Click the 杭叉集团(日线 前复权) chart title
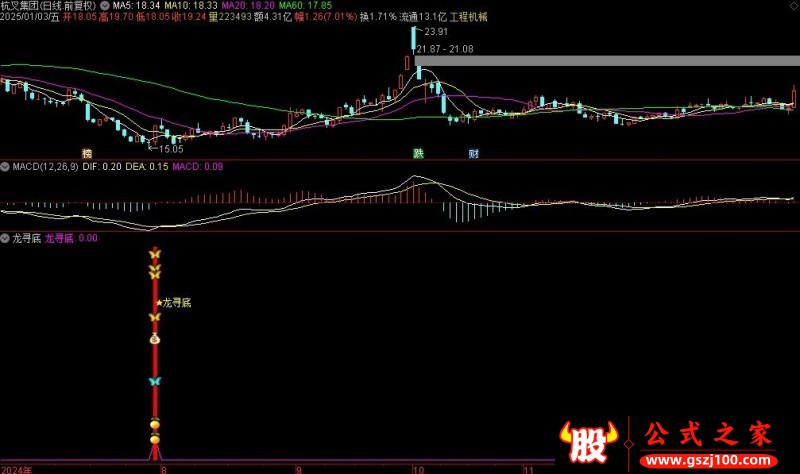The height and width of the screenshot is (474, 800). (x=48, y=6)
